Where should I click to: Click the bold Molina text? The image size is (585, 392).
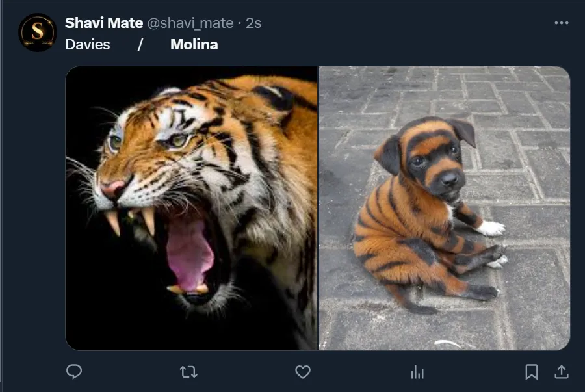pos(194,45)
